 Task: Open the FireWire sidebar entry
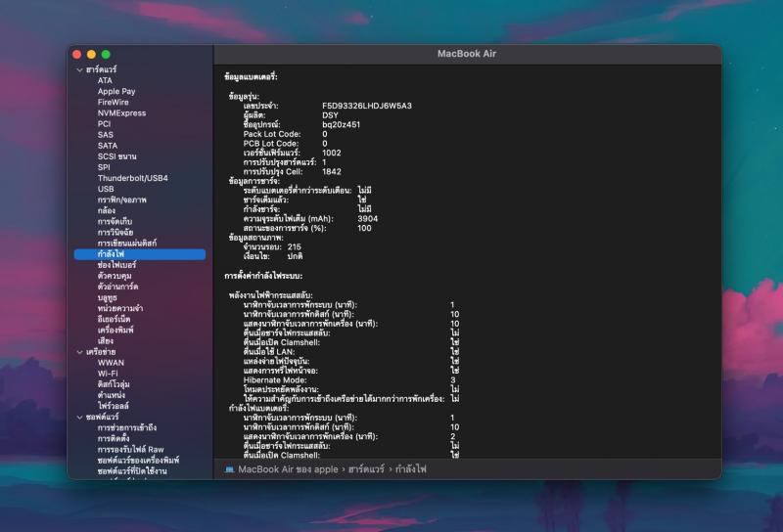coord(113,103)
